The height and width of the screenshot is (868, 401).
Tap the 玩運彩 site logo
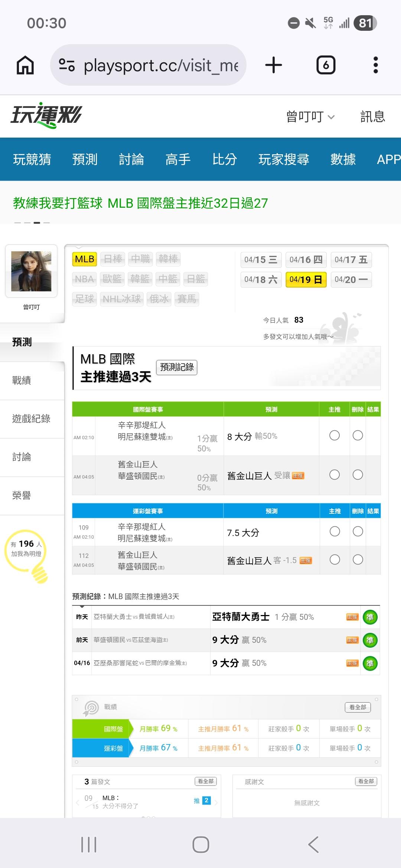pyautogui.click(x=46, y=115)
